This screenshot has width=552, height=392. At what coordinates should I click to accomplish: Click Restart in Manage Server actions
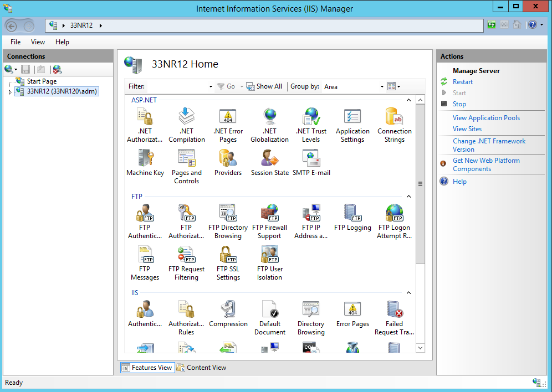pos(463,81)
